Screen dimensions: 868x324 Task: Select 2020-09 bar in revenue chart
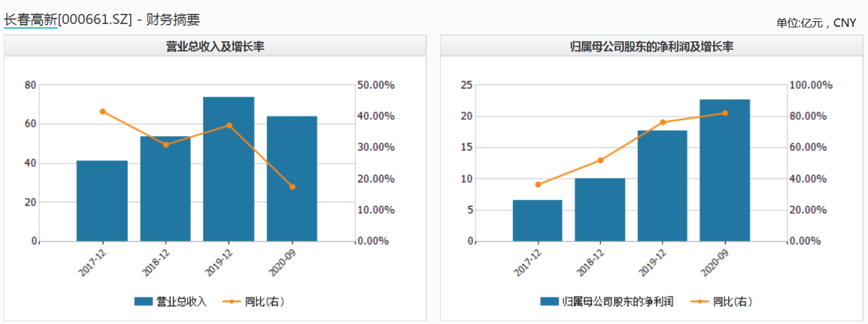click(292, 179)
